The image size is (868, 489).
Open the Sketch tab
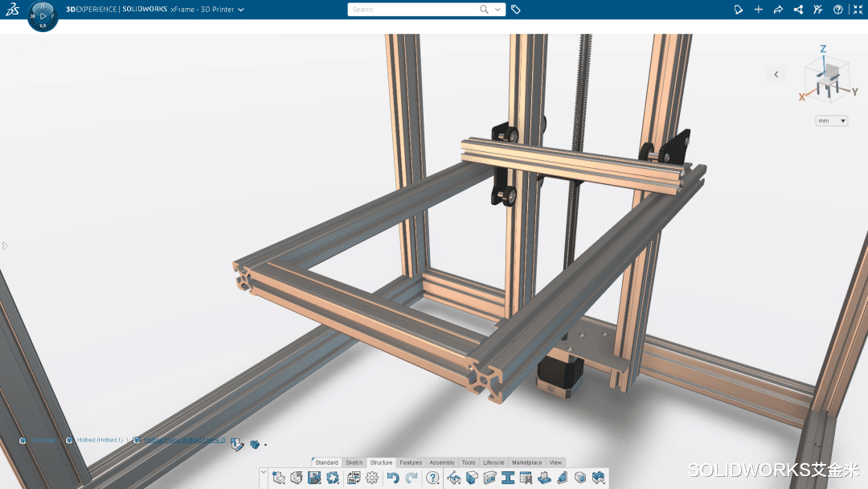pos(354,462)
